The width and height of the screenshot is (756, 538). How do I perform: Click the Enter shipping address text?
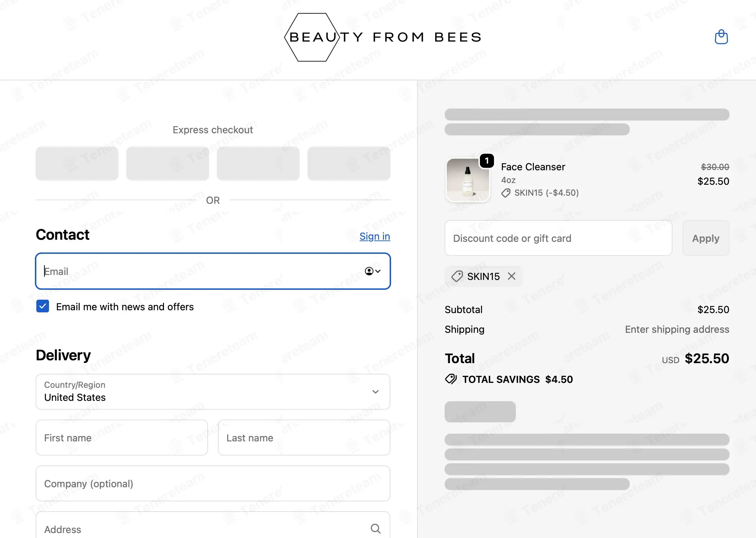point(677,329)
